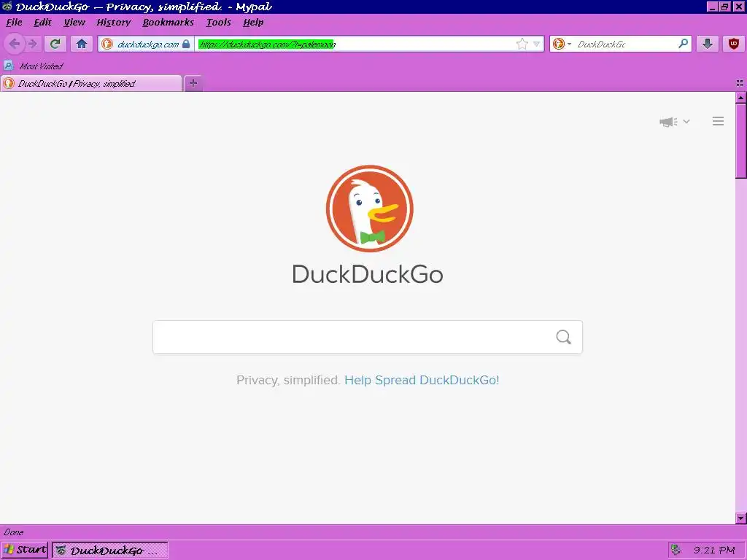Select the DuckDuckGo taskbar window button

(110, 551)
